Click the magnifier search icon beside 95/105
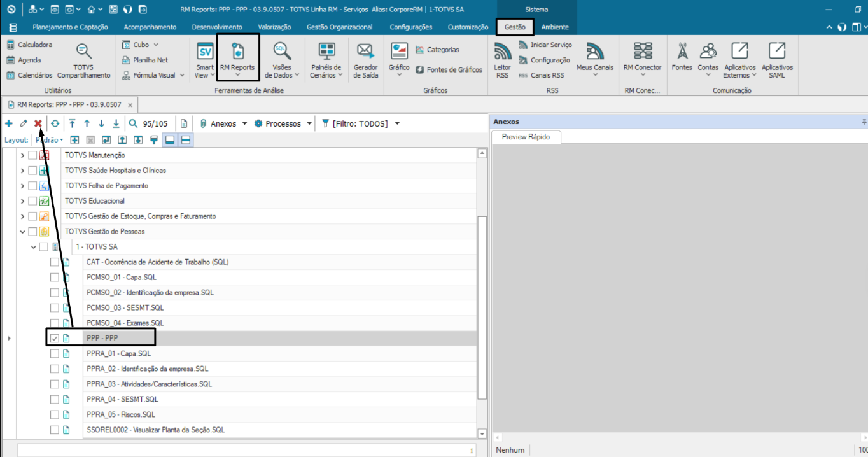This screenshot has height=457, width=868. (133, 123)
